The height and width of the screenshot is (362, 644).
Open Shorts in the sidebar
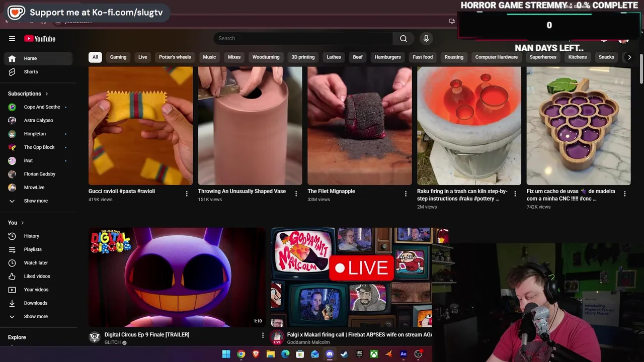point(38,72)
